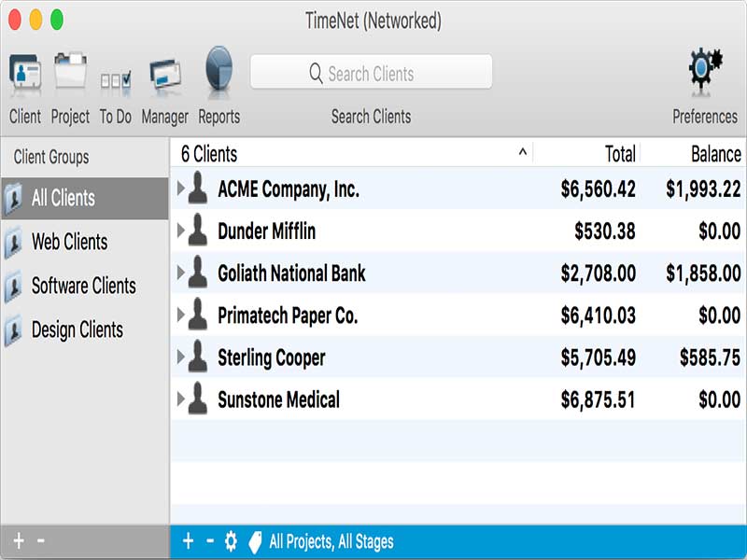
Task: Click the Dunder Mifflin person icon
Action: coord(198,231)
